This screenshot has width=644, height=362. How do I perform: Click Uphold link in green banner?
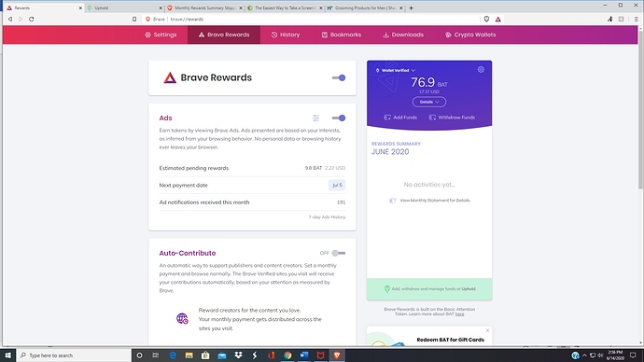pyautogui.click(x=469, y=289)
